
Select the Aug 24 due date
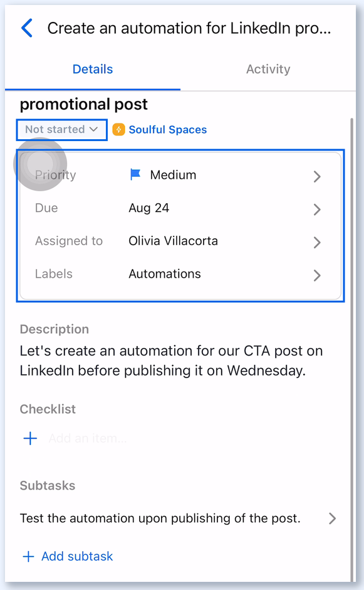(149, 208)
